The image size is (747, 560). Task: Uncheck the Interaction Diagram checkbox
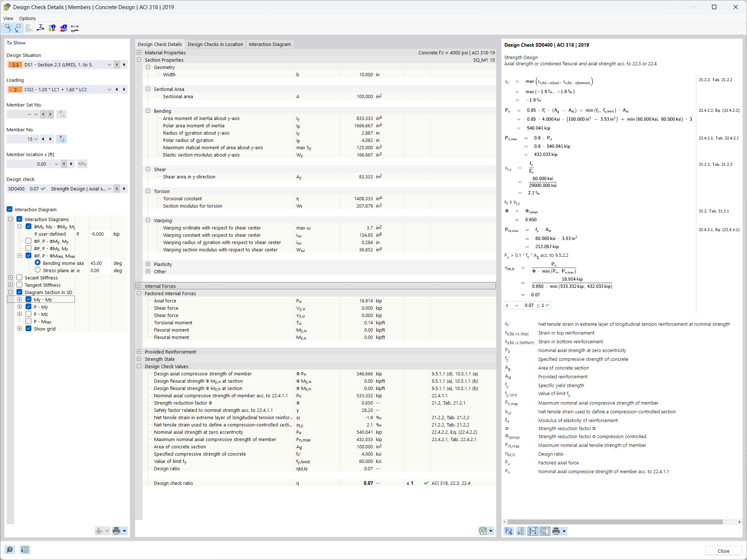tap(9, 209)
